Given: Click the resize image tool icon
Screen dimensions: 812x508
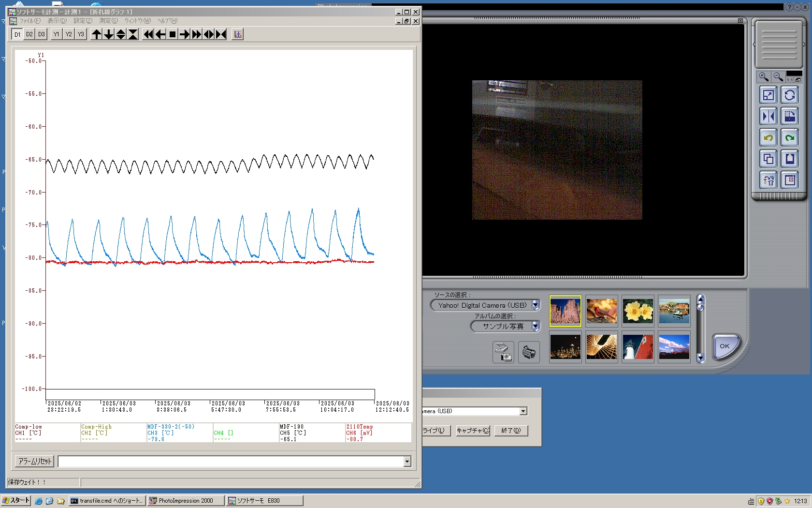Looking at the screenshot, I should coord(768,95).
